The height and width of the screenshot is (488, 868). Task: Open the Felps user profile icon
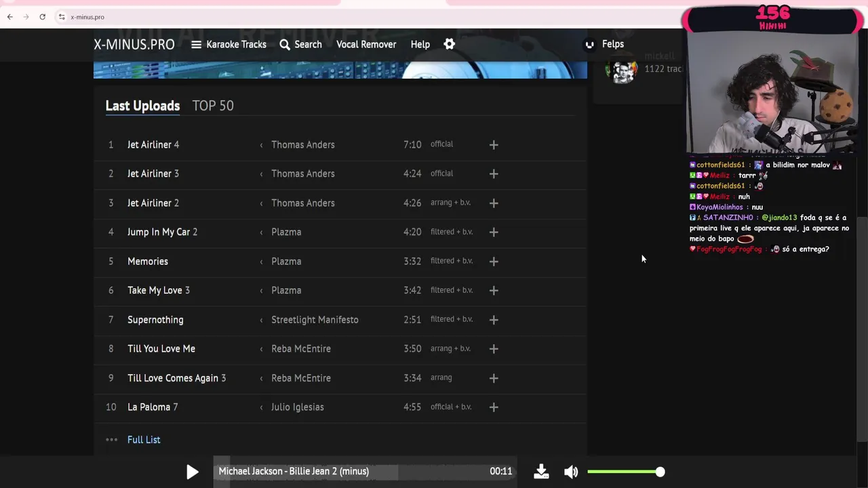(589, 44)
